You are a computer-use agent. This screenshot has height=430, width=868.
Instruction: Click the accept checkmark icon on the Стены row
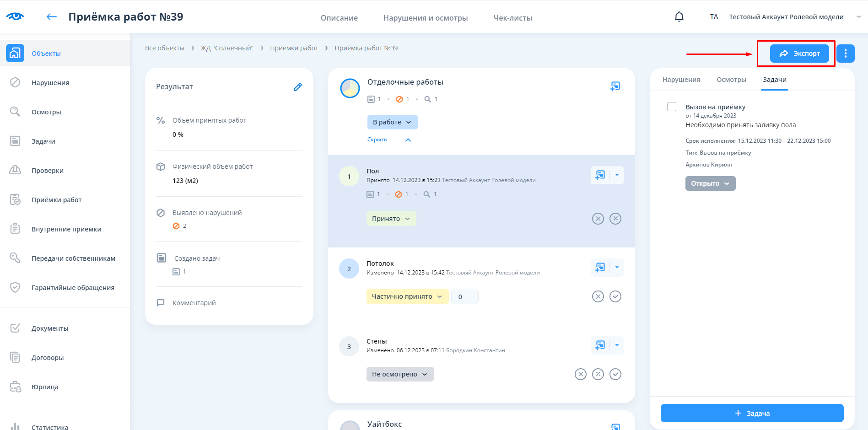coord(615,374)
